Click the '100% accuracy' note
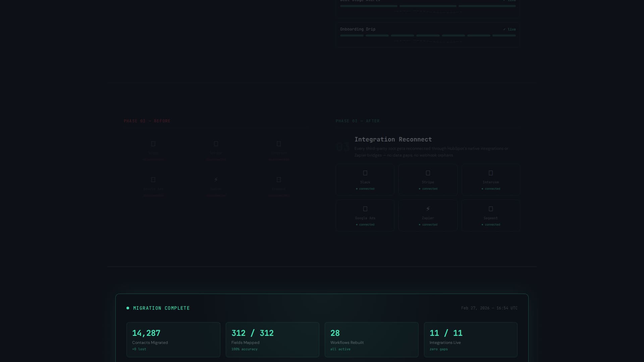644x362 pixels. (x=245, y=349)
